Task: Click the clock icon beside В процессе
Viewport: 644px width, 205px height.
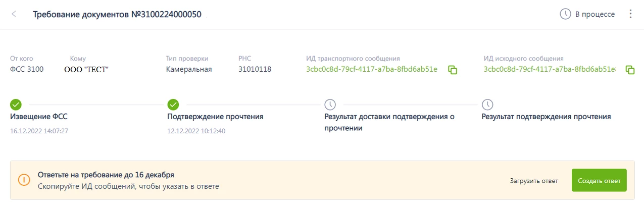Action: pos(565,14)
